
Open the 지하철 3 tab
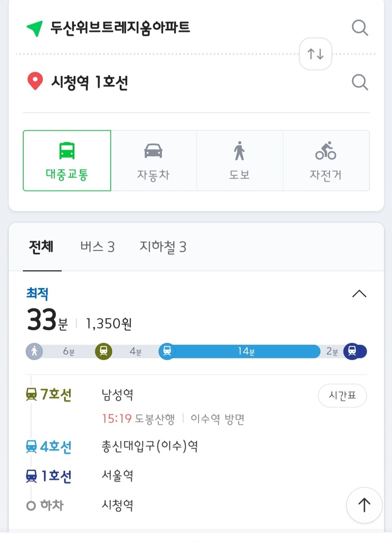point(163,247)
